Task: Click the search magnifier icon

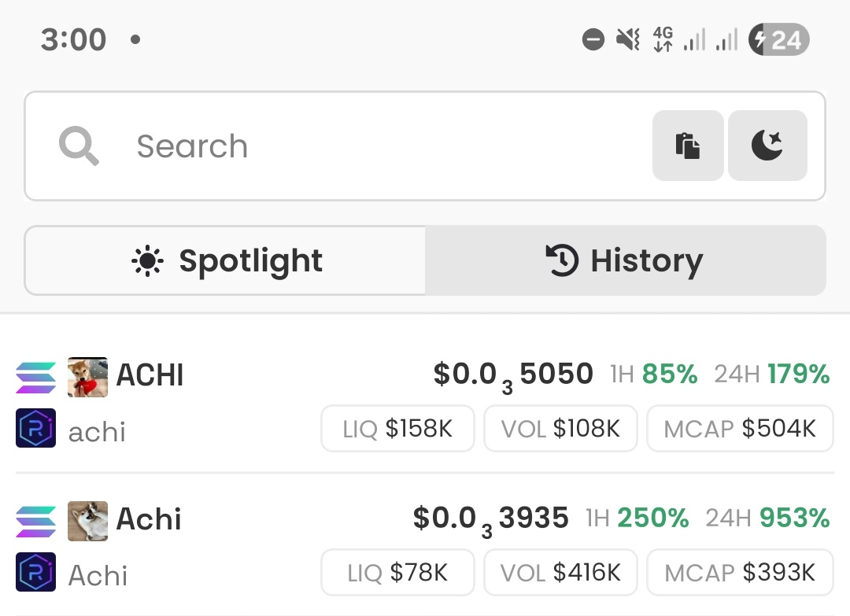Action: coord(79,146)
